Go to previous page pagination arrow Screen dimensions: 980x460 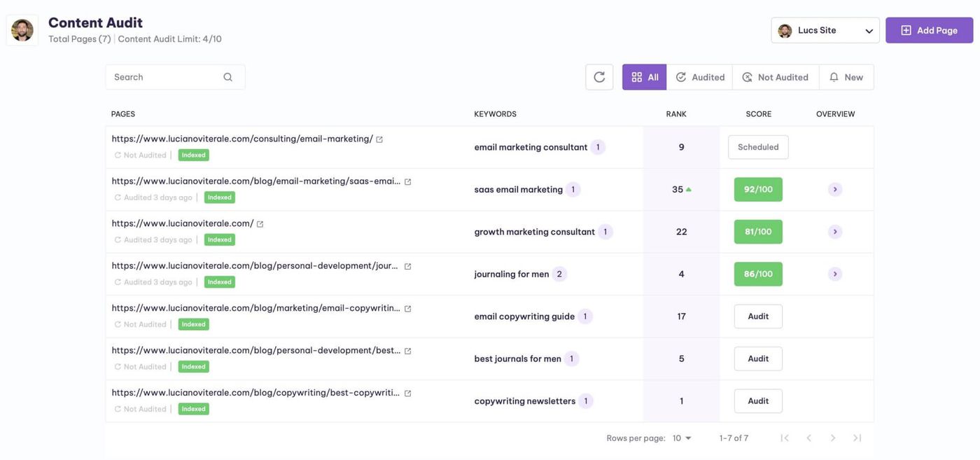808,438
